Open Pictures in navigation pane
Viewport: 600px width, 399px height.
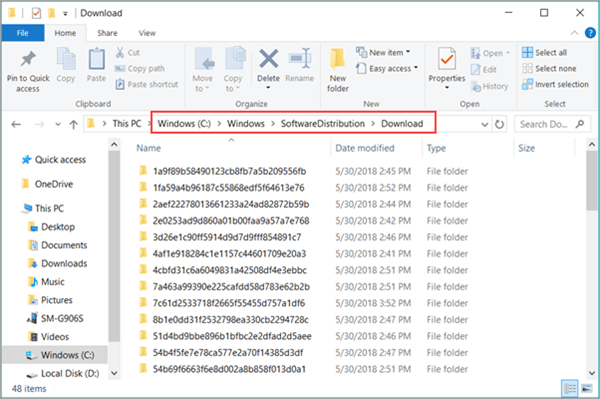pos(50,300)
